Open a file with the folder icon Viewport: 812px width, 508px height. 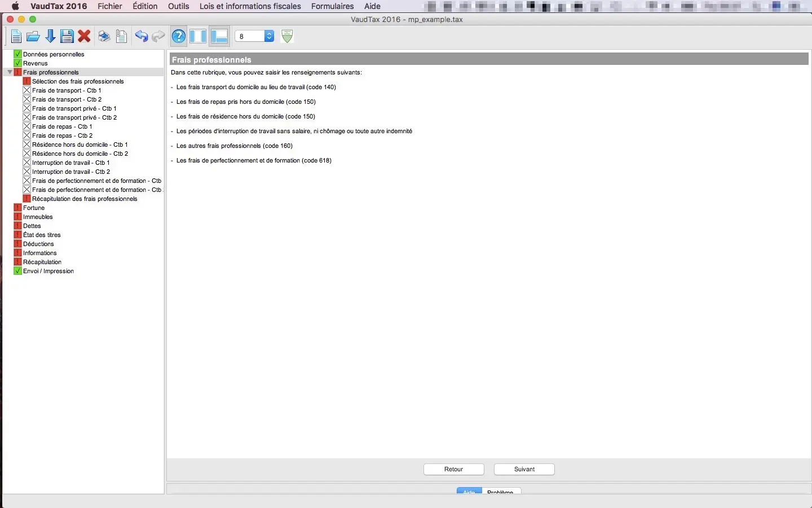(33, 37)
